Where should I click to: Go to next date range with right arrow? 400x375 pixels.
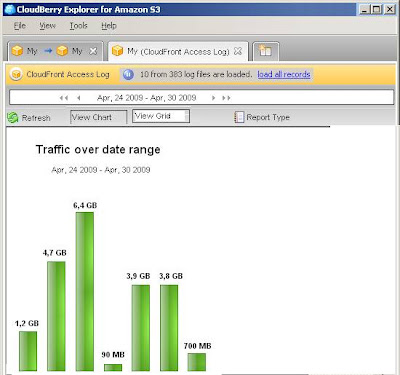point(213,98)
